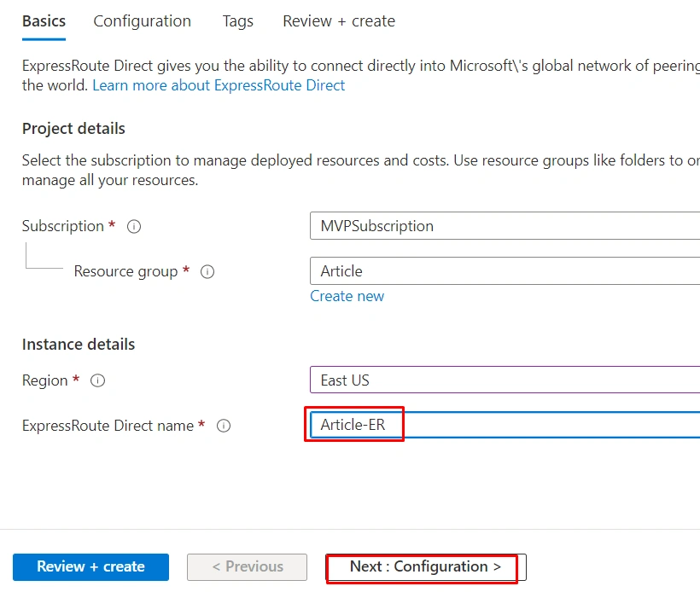Image resolution: width=700 pixels, height=592 pixels.
Task: Focus the ExpressRoute Direct name input field
Action: pyautogui.click(x=505, y=424)
